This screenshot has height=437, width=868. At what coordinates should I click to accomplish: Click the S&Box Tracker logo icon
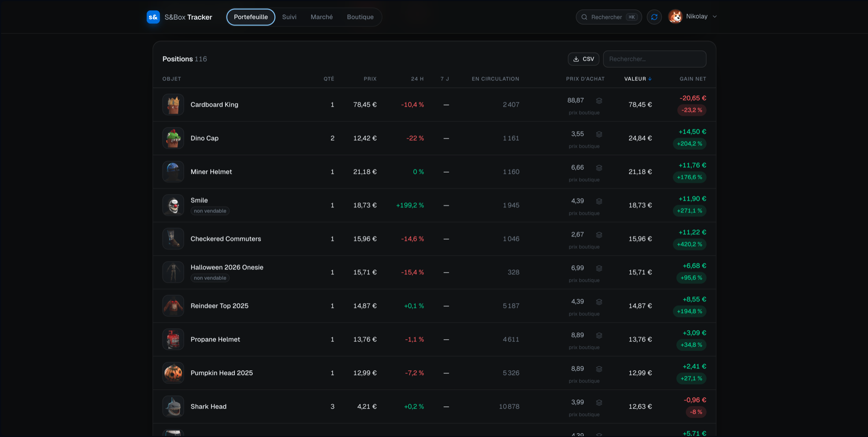(x=153, y=17)
